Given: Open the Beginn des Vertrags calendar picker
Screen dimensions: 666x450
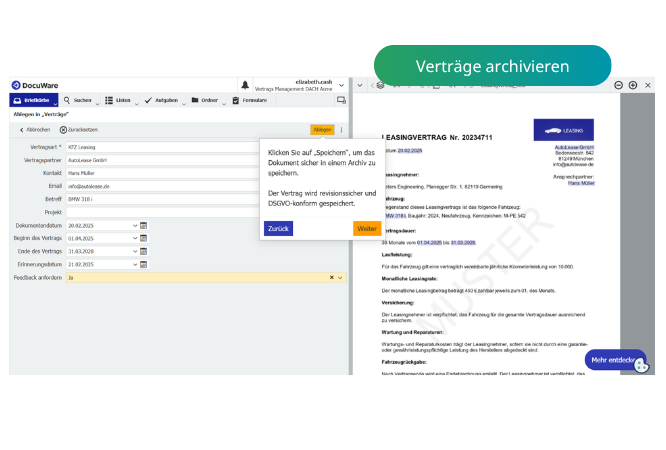Looking at the screenshot, I should tap(144, 238).
